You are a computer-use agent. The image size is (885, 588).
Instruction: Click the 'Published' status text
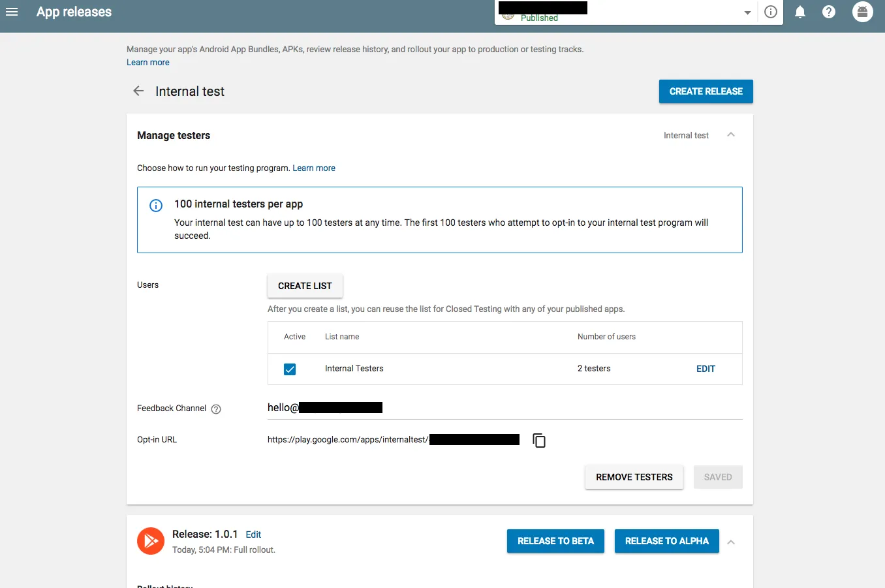(x=539, y=18)
